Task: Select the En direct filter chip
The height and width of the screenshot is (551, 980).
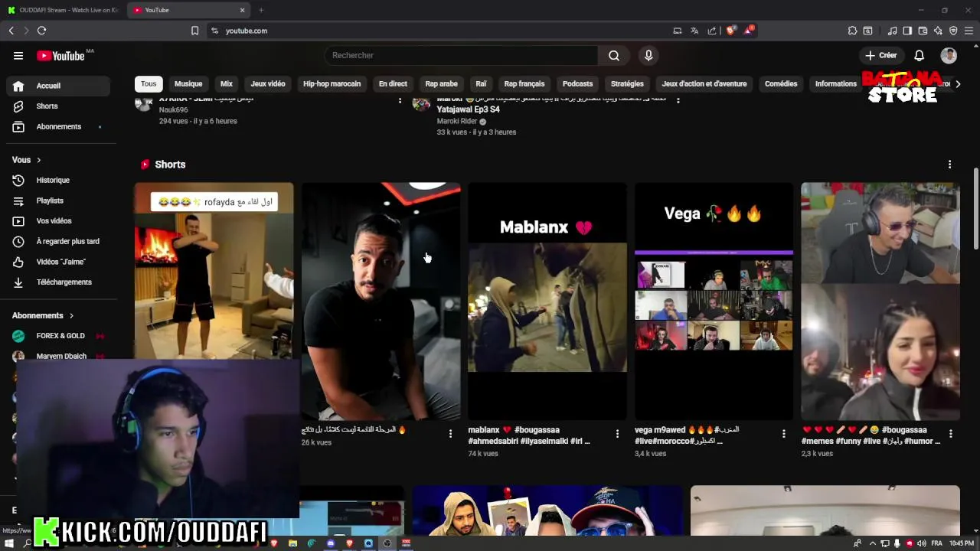Action: (x=393, y=83)
